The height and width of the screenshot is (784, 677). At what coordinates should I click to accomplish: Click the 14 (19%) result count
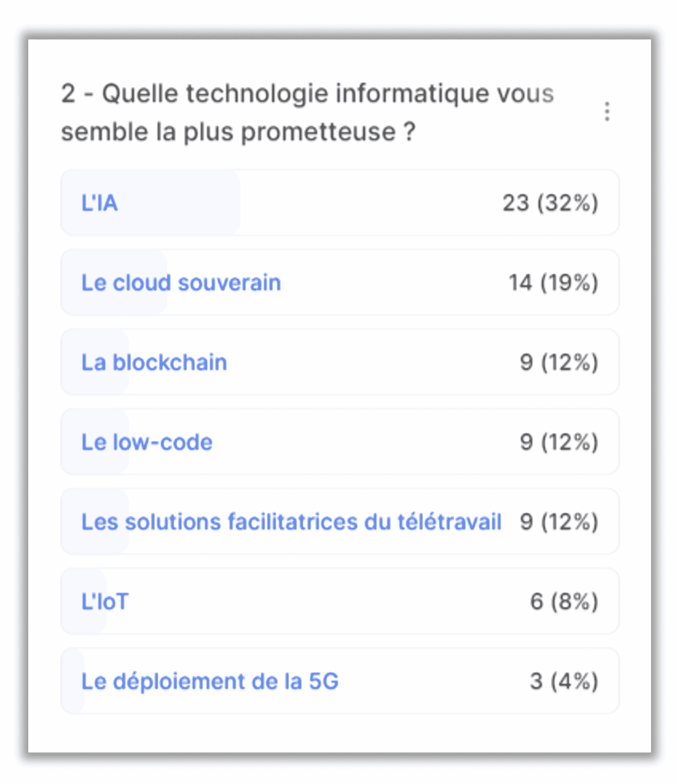(553, 283)
